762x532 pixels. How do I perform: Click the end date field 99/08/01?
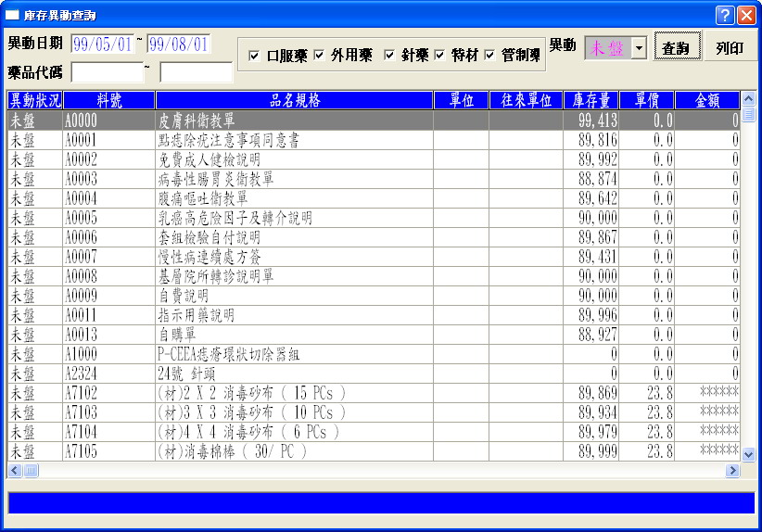click(179, 44)
